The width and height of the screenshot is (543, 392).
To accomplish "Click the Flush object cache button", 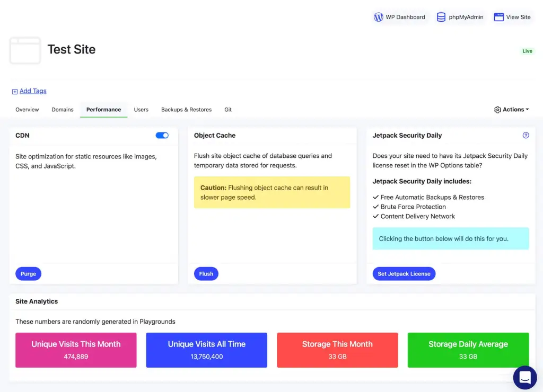I will 206,274.
